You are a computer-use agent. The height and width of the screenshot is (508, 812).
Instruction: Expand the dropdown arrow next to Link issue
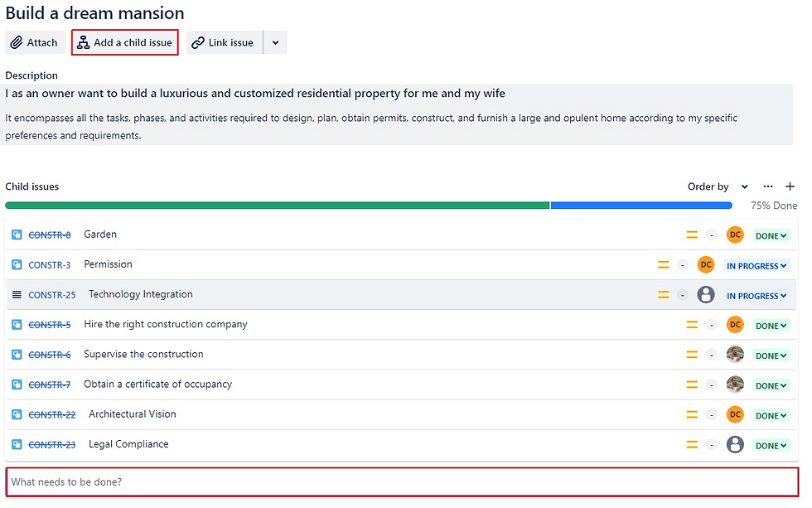tap(274, 41)
